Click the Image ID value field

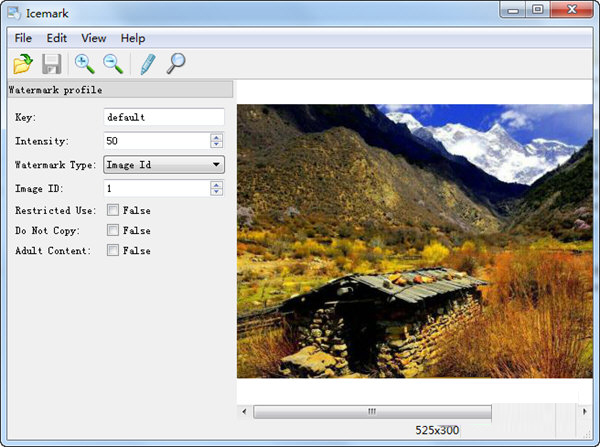pyautogui.click(x=157, y=188)
